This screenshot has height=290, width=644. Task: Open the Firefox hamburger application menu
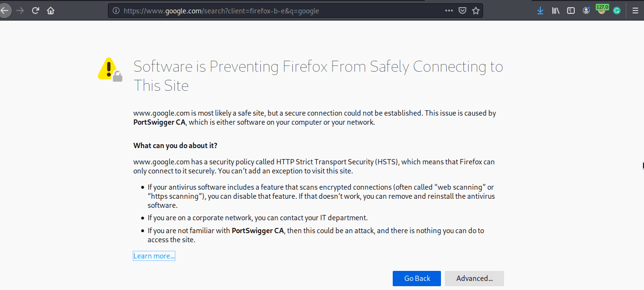[x=635, y=11]
